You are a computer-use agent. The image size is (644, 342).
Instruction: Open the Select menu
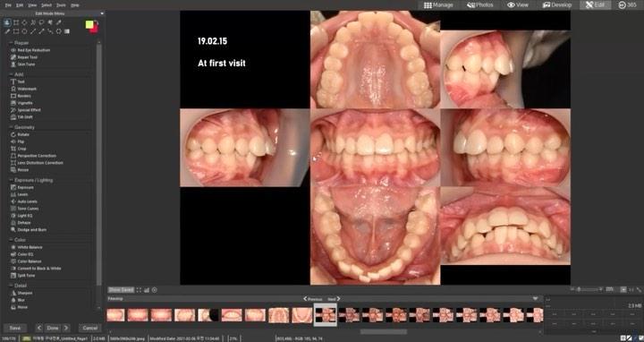point(47,5)
